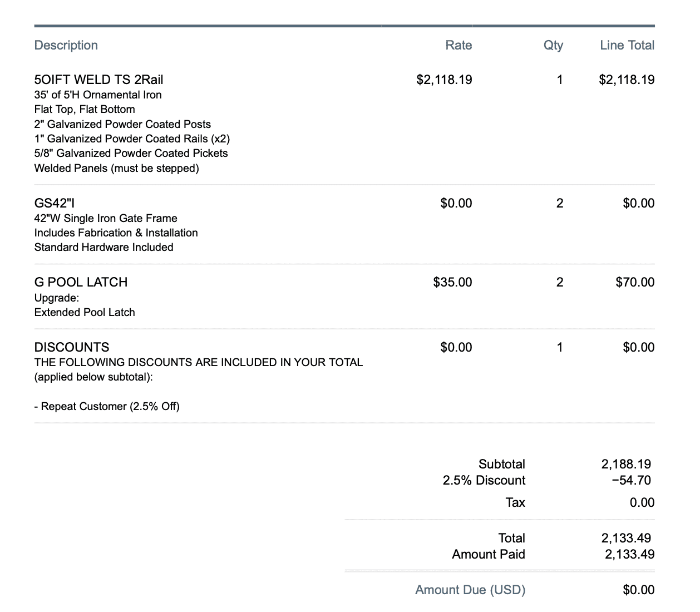Click the DISCOUNTS item title
Viewport: 700px width, 612px height.
pyautogui.click(x=72, y=347)
